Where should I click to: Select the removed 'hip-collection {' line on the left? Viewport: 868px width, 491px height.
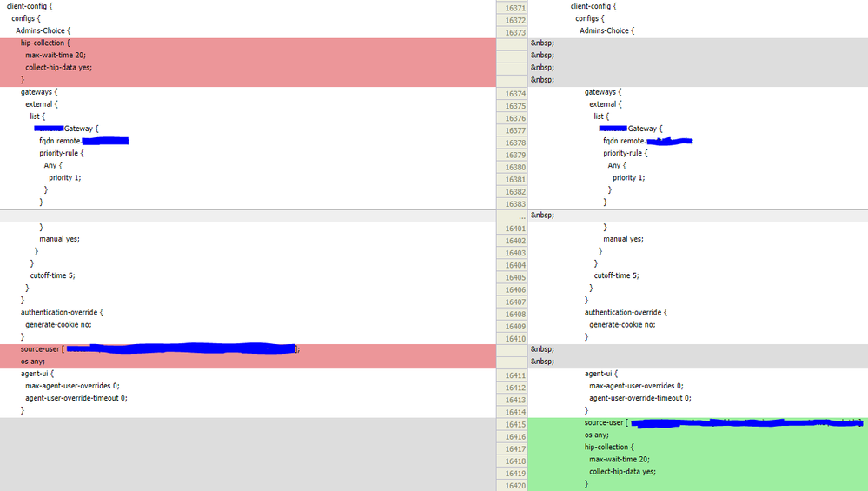[x=248, y=43]
